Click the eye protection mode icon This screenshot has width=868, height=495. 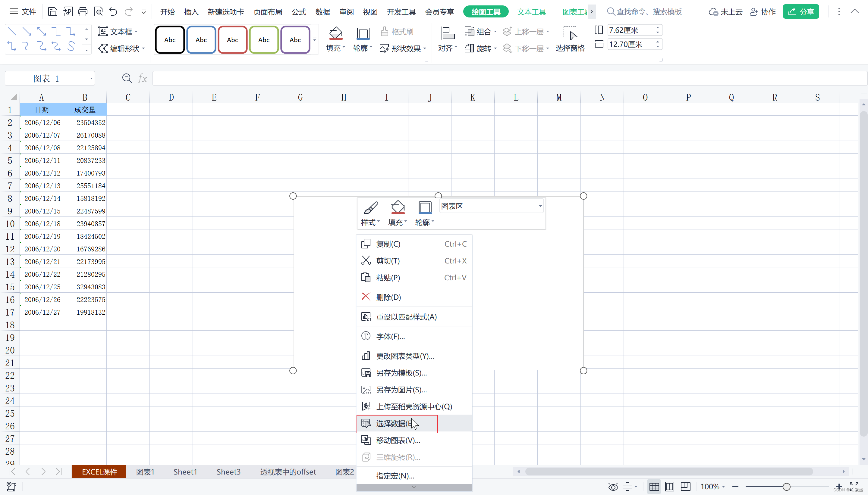point(613,487)
